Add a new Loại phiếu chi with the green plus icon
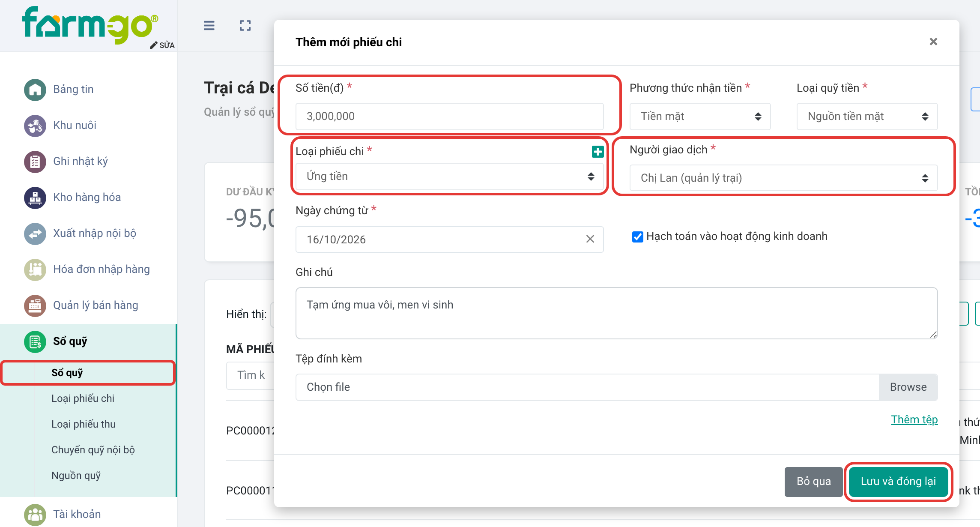This screenshot has height=527, width=980. (598, 151)
